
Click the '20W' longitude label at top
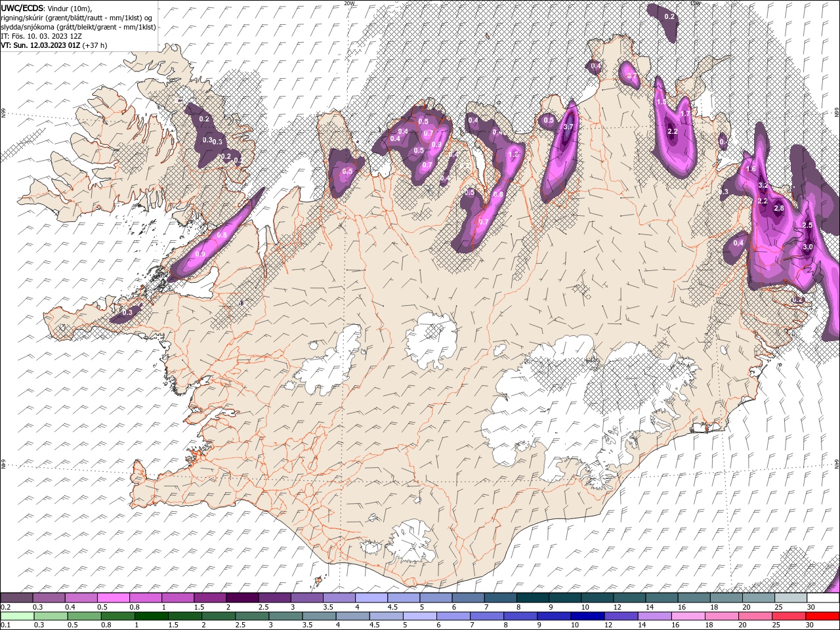pyautogui.click(x=349, y=3)
